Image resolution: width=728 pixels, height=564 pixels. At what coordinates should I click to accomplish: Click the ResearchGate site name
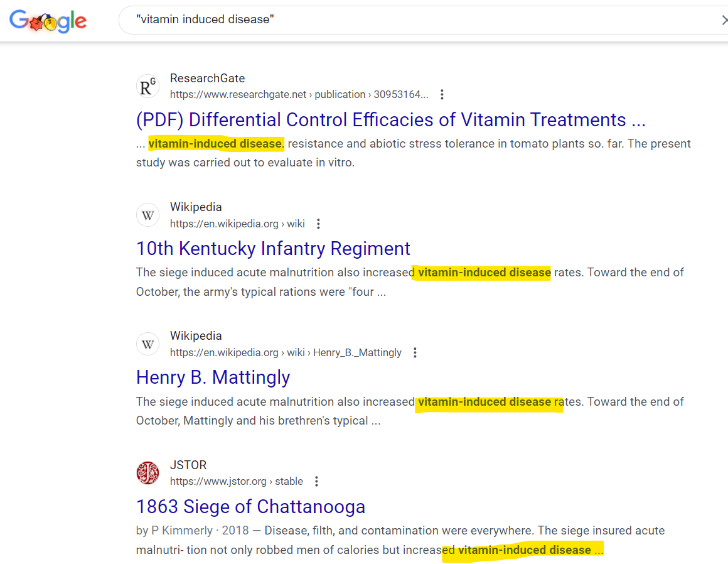pos(207,78)
